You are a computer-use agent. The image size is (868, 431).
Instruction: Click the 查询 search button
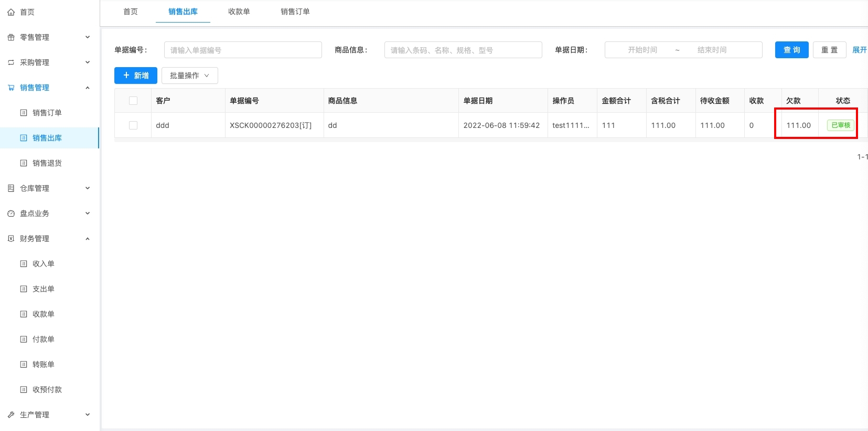coord(792,50)
